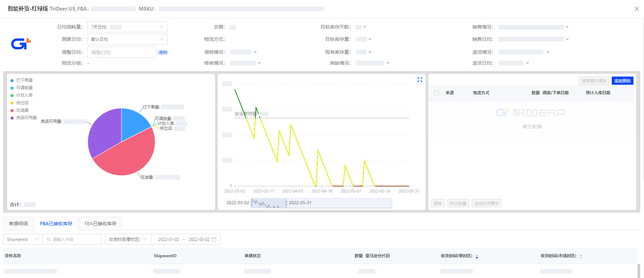Viewport: 644px width, 278px height.
Task: Open the 收货时间(零时区) filter dropdown
Action: click(128, 239)
